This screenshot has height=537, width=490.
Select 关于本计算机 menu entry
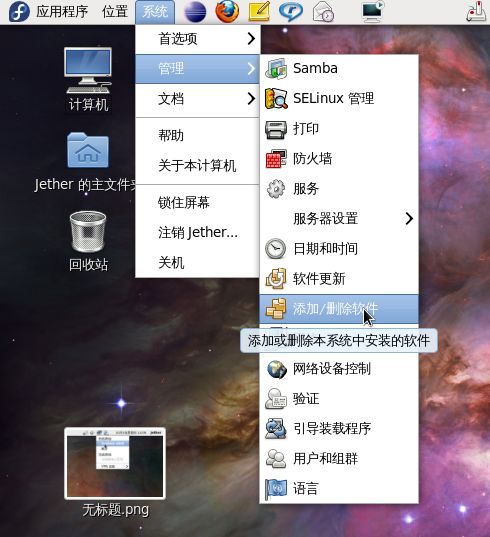coord(198,166)
